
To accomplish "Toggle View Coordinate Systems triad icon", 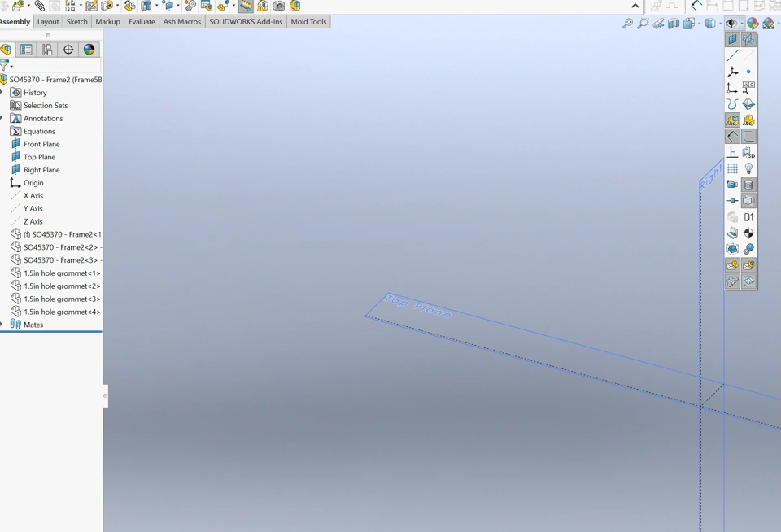I will click(x=733, y=72).
